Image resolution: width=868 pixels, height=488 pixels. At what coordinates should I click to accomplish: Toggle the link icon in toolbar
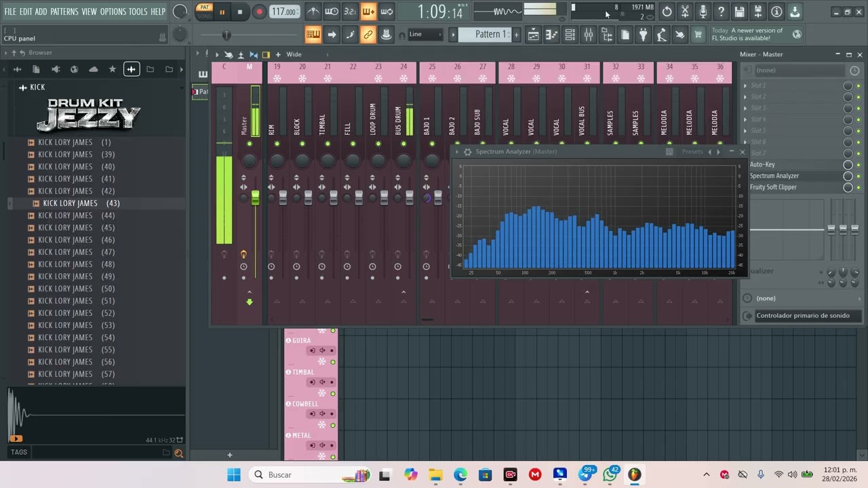(x=368, y=35)
